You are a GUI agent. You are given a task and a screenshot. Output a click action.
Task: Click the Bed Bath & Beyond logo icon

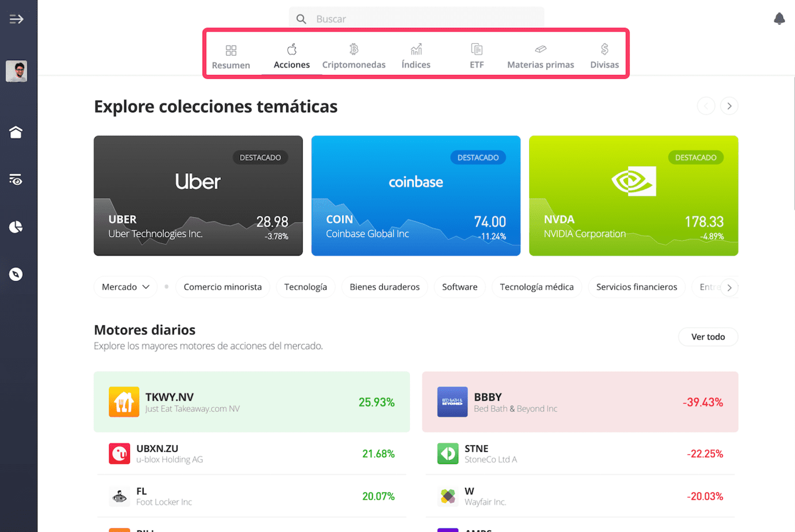pyautogui.click(x=452, y=402)
